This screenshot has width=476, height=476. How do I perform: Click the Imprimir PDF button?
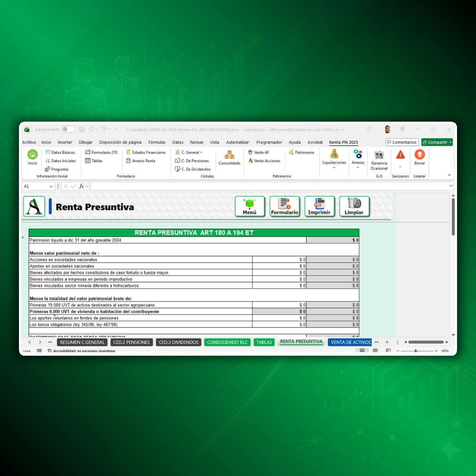[319, 206]
